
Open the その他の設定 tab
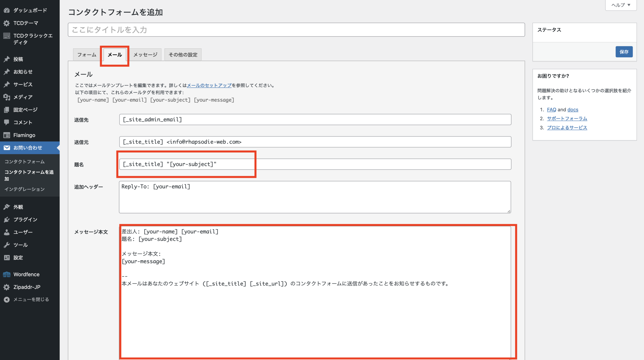coord(183,55)
